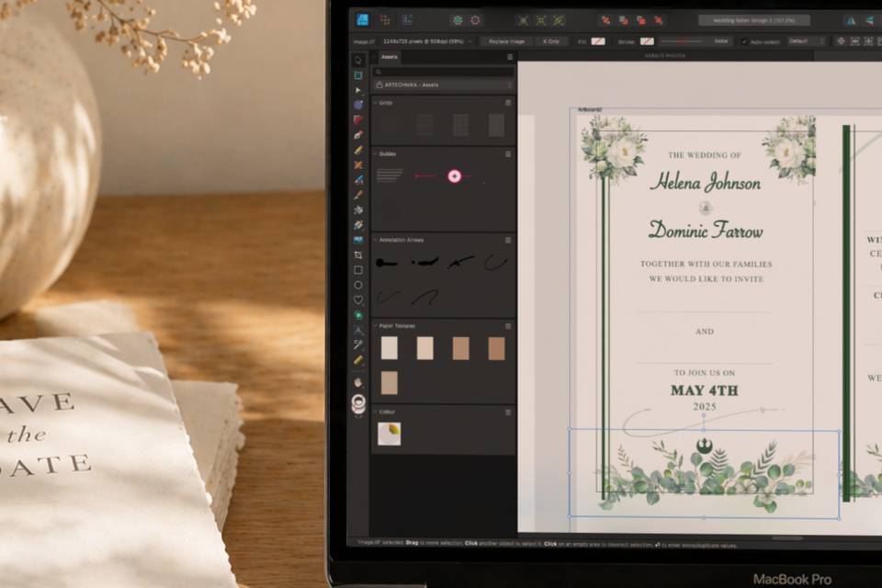Viewport: 882px width, 588px height.
Task: Click the stroke style None button
Action: pos(720,41)
